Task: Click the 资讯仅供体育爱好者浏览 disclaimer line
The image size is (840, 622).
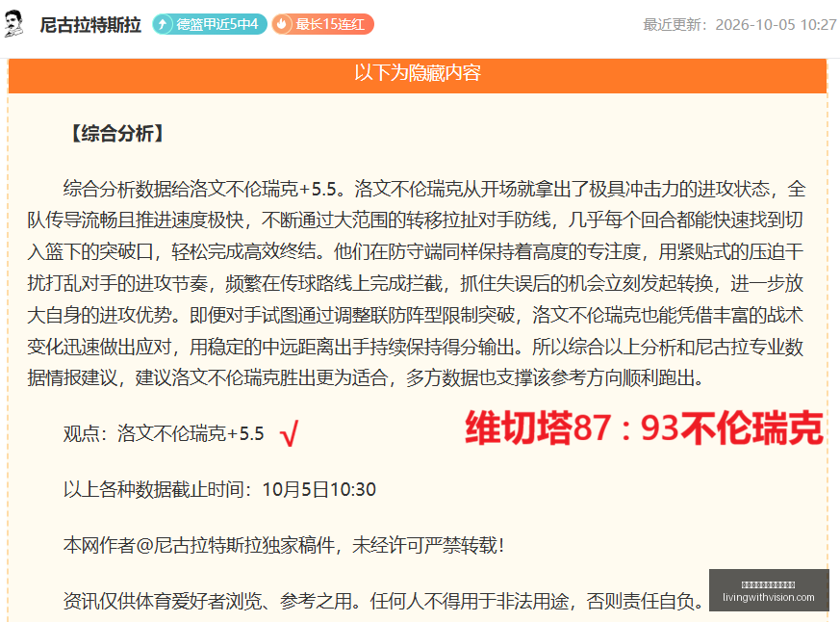Action: (384, 601)
